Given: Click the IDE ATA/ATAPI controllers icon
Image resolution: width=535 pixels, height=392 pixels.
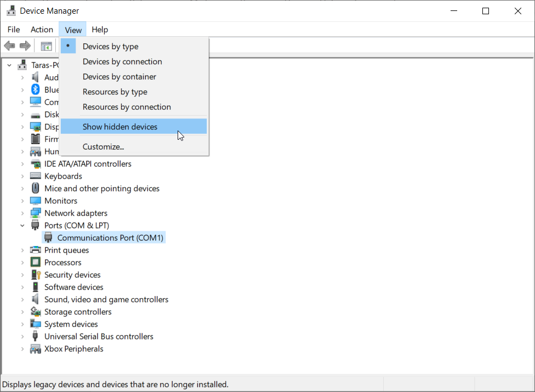Looking at the screenshot, I should 36,164.
